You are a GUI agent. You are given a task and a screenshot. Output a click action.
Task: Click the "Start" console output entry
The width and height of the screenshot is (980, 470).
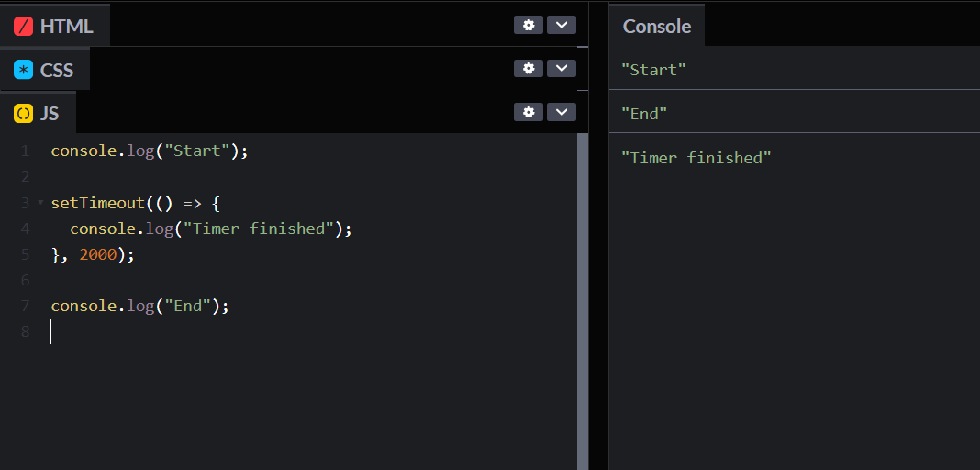[x=653, y=69]
